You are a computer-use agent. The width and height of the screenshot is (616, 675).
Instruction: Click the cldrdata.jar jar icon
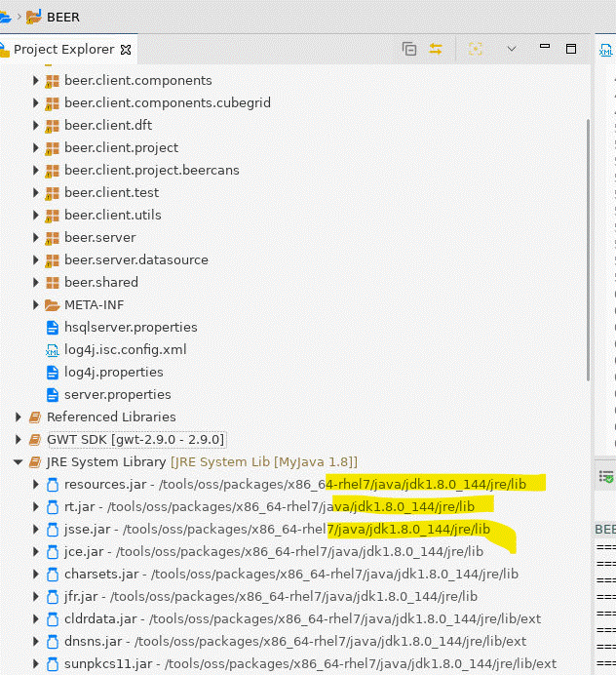53,619
